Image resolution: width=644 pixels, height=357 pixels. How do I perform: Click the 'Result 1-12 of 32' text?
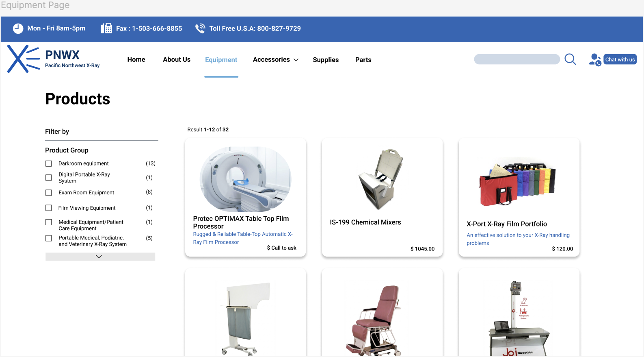(x=208, y=129)
